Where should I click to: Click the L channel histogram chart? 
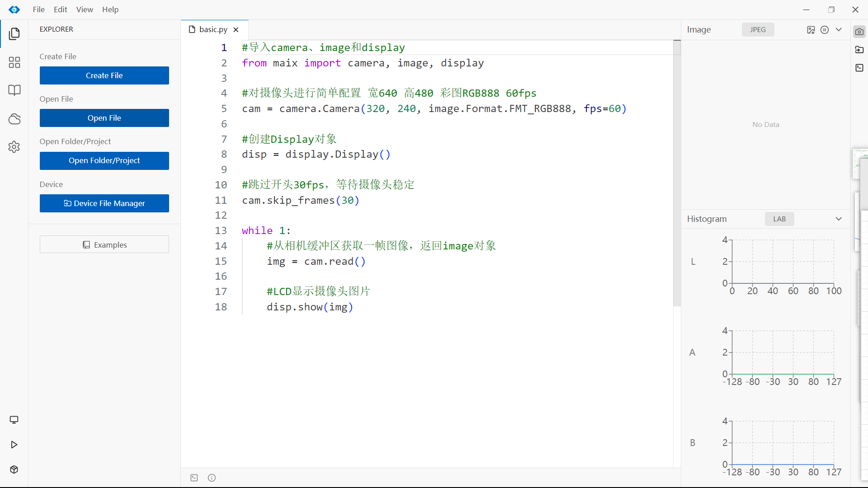(x=783, y=262)
